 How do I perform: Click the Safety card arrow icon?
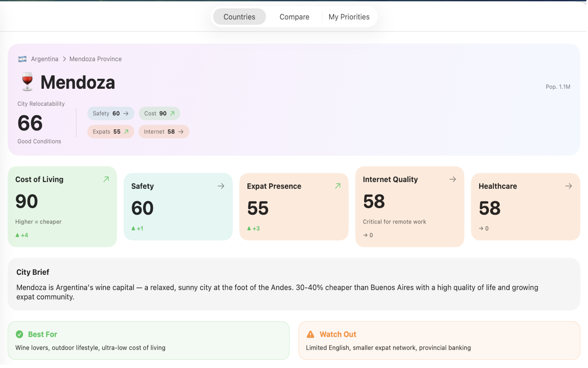[221, 186]
